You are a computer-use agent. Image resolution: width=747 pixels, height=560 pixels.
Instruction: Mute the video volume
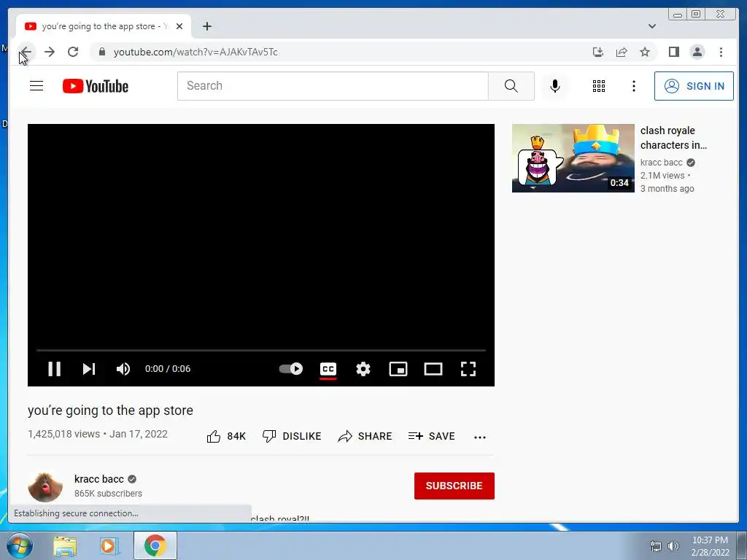coord(123,369)
